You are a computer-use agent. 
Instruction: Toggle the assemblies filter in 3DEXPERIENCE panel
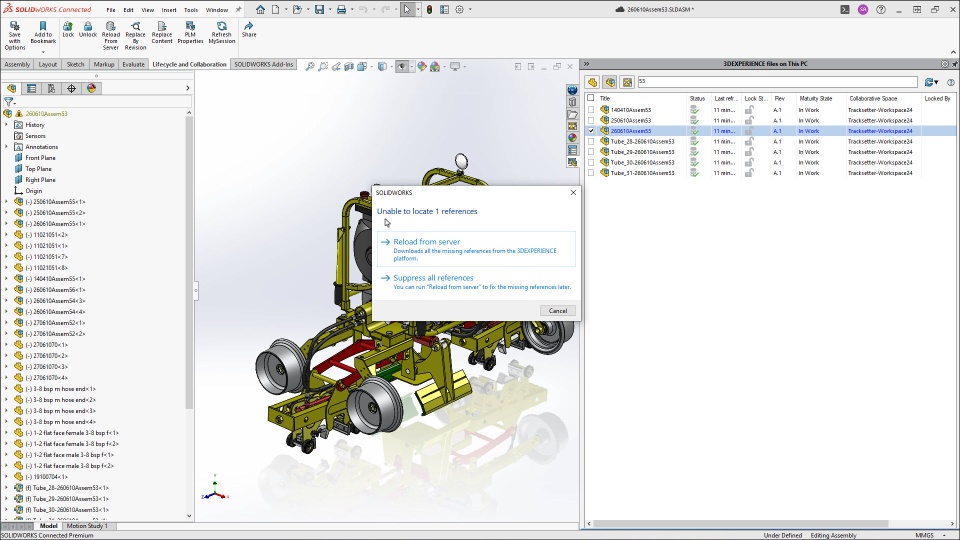tap(610, 82)
